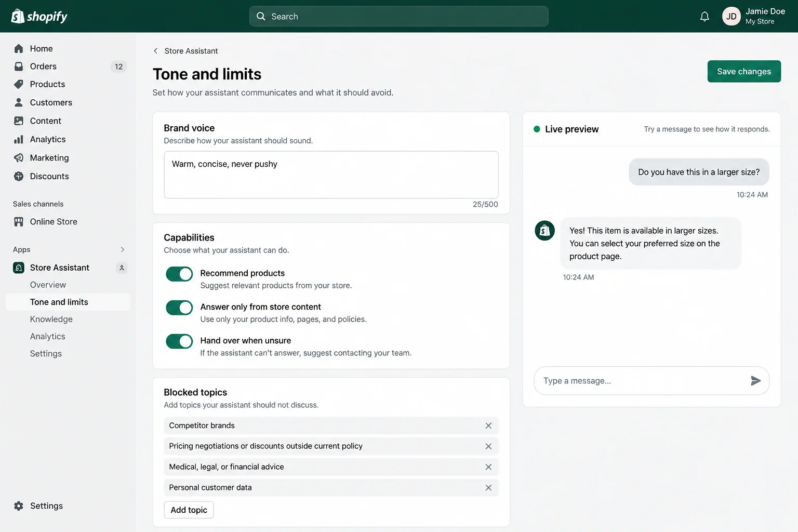The width and height of the screenshot is (798, 532).
Task: Toggle Recommend products switch
Action: [x=179, y=274]
